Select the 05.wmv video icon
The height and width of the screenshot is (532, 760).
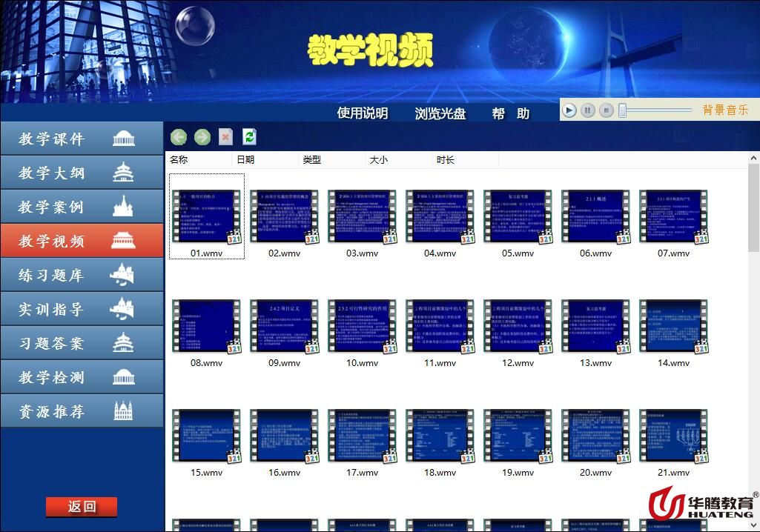pyautogui.click(x=518, y=216)
